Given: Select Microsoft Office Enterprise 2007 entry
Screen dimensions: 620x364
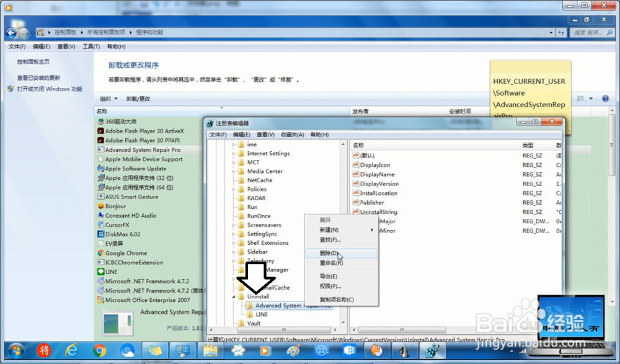Looking at the screenshot, I should click(x=148, y=300).
